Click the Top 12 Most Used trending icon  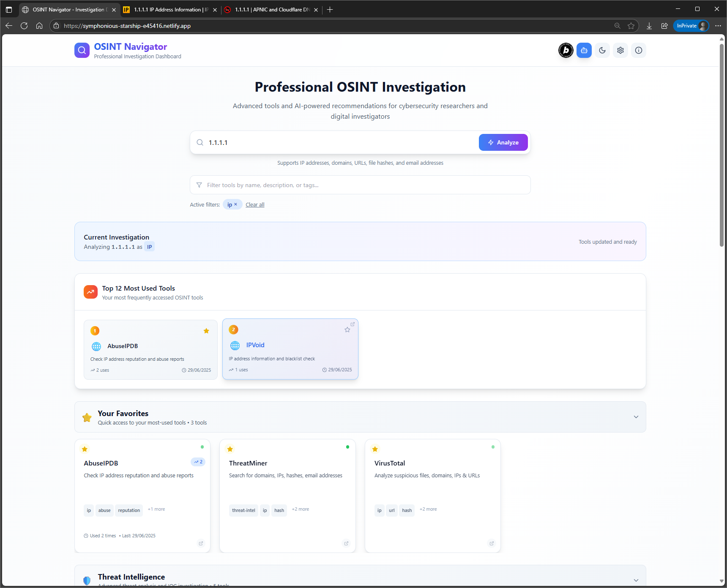coord(90,292)
